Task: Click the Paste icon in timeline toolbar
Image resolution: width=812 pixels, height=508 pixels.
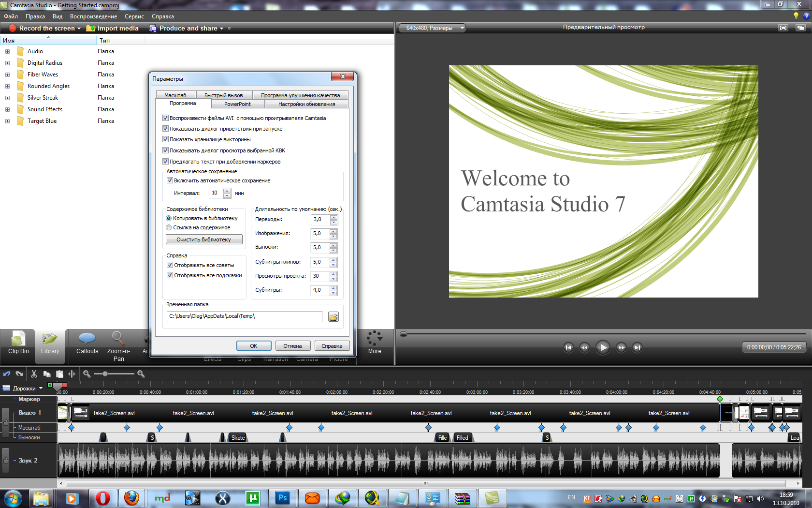Action: 59,374
